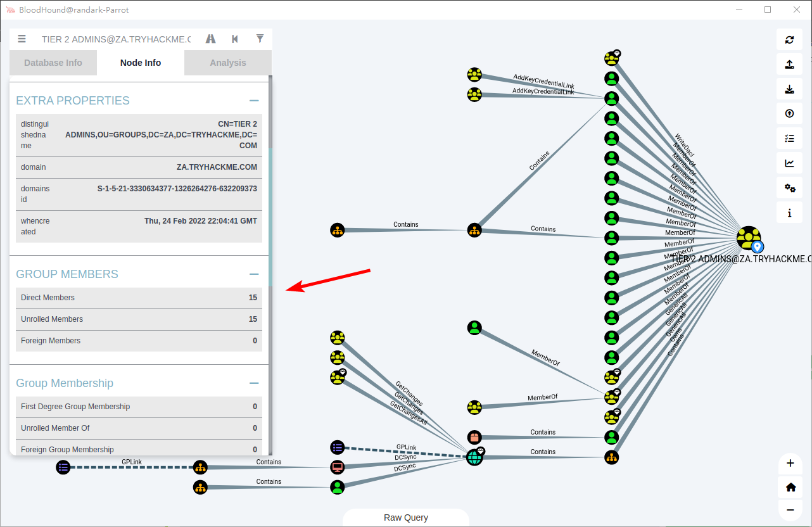The width and height of the screenshot is (812, 527).
Task: Select the OU node at bottom right
Action: coord(611,457)
